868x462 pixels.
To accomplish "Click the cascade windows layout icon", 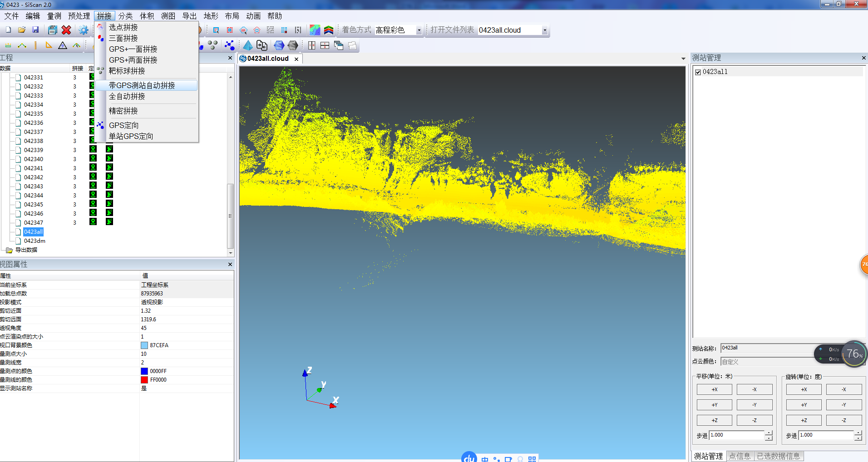I will click(338, 45).
